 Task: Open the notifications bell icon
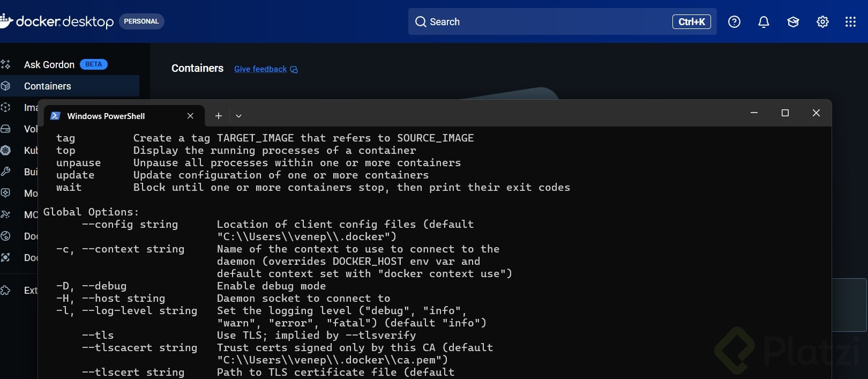[764, 21]
